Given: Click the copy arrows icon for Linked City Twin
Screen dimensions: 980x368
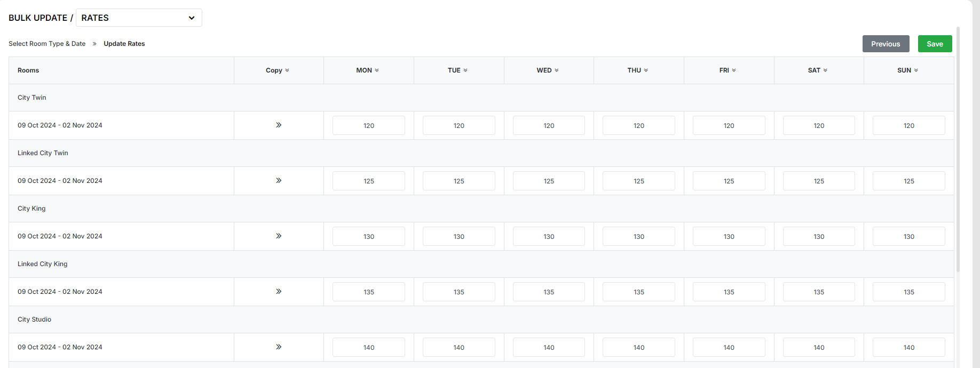Looking at the screenshot, I should (x=279, y=181).
